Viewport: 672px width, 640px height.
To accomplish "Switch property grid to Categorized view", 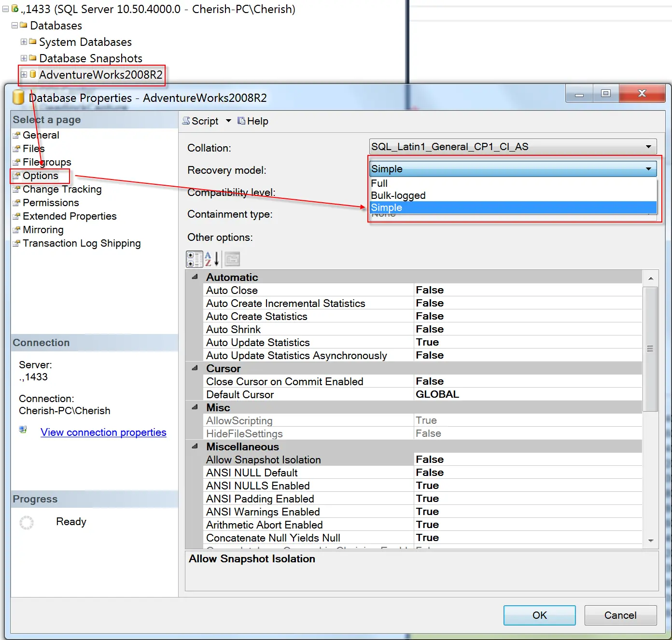I will point(195,259).
